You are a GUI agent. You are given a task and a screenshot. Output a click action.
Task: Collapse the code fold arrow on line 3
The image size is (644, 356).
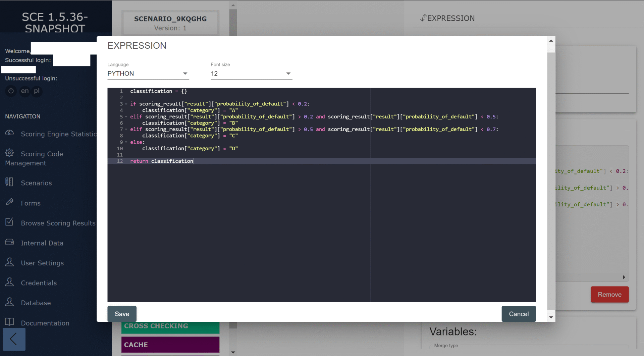point(126,104)
